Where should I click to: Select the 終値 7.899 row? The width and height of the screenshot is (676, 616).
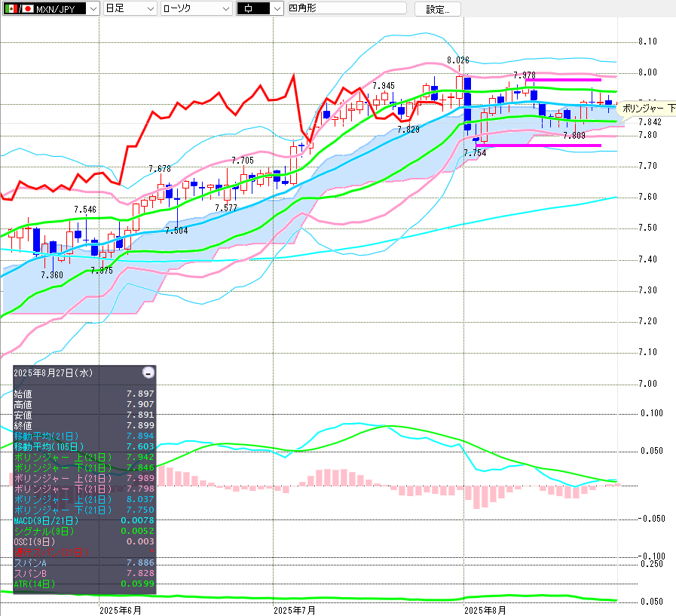click(x=84, y=425)
